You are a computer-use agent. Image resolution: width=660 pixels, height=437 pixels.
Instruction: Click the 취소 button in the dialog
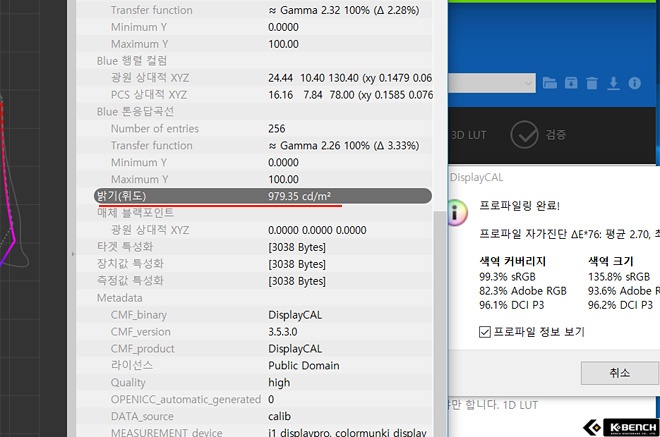click(619, 373)
